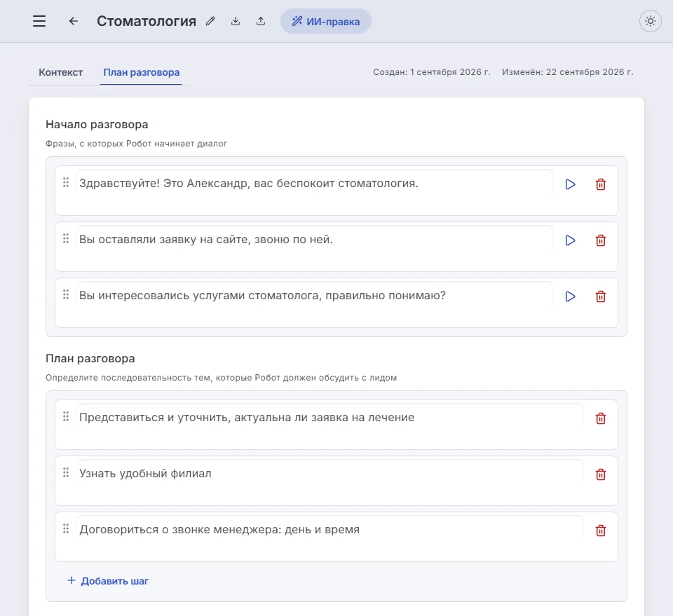Click the 'Начало разговора' section heading
The height and width of the screenshot is (616, 673).
coord(97,125)
